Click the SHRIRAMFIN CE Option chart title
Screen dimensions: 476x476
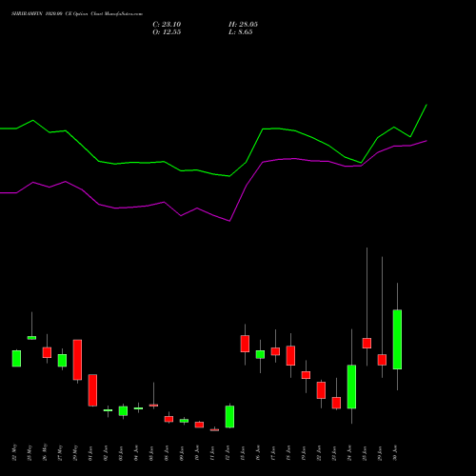[x=77, y=14]
